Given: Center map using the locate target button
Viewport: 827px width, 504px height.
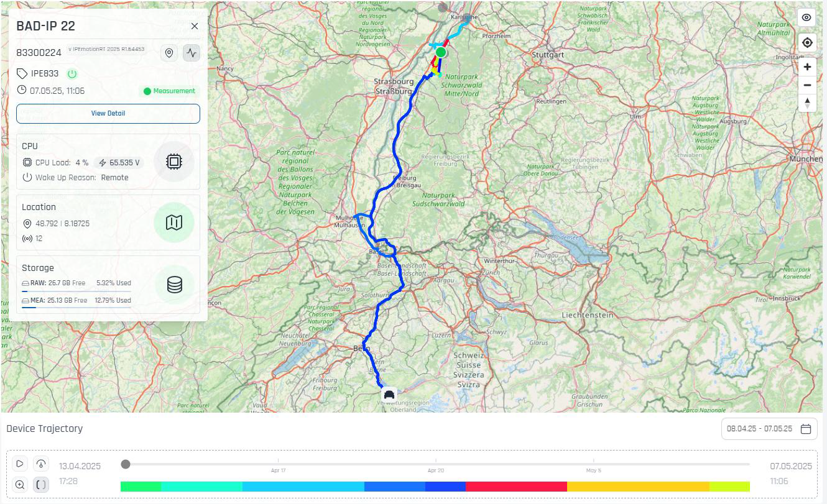Looking at the screenshot, I should click(x=806, y=43).
